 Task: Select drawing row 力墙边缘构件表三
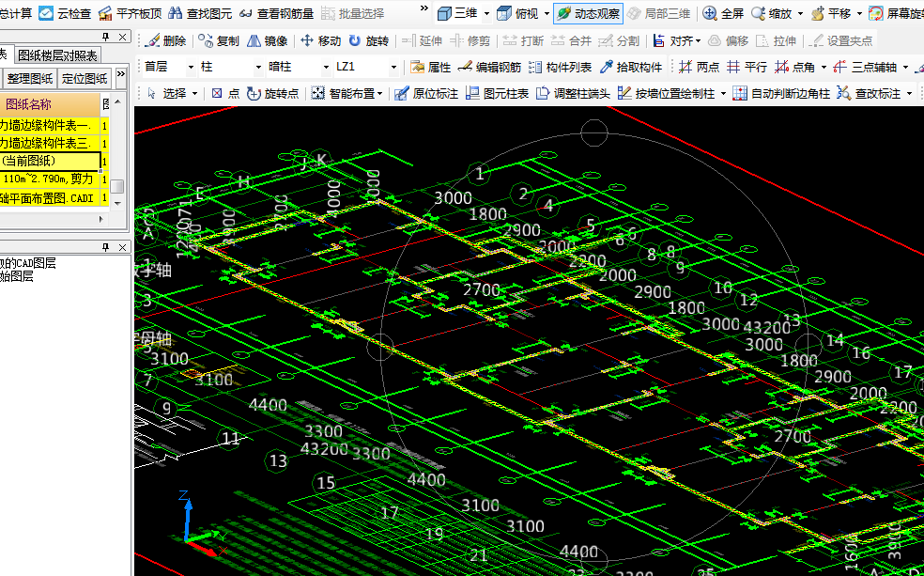point(50,143)
